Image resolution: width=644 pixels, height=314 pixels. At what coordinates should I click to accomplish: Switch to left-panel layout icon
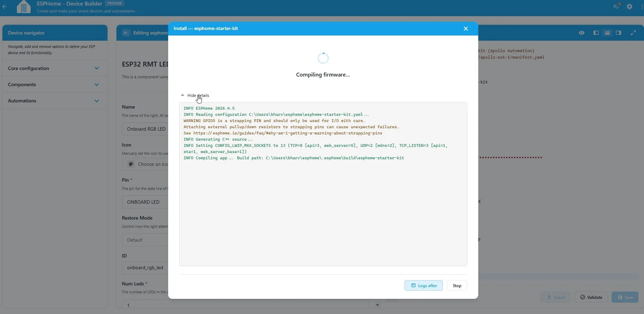tap(596, 33)
